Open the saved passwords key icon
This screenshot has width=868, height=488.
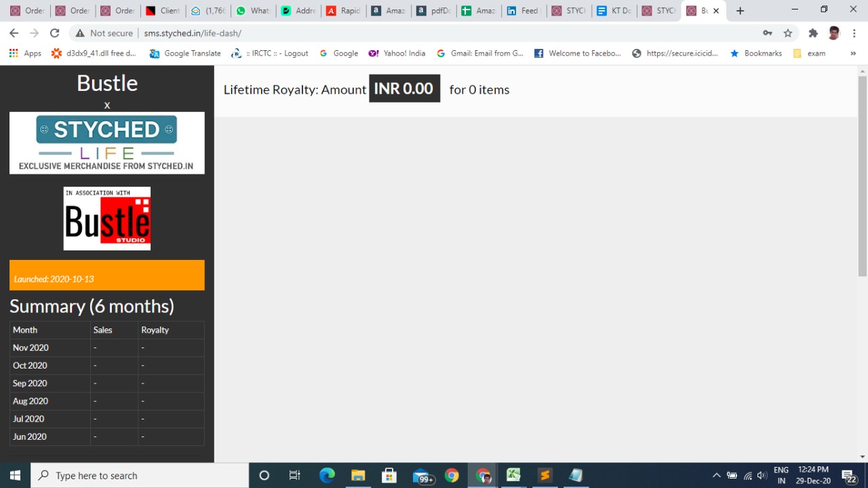pos(768,33)
